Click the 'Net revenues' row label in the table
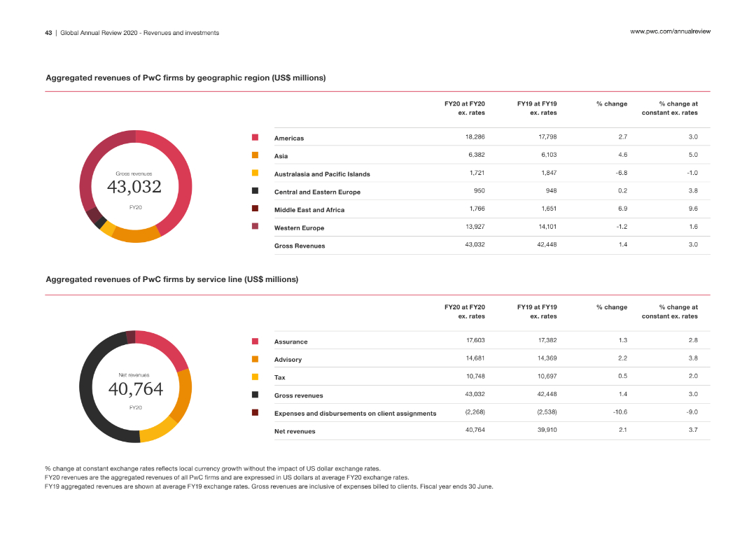This screenshot has width=756, height=534. 295,431
